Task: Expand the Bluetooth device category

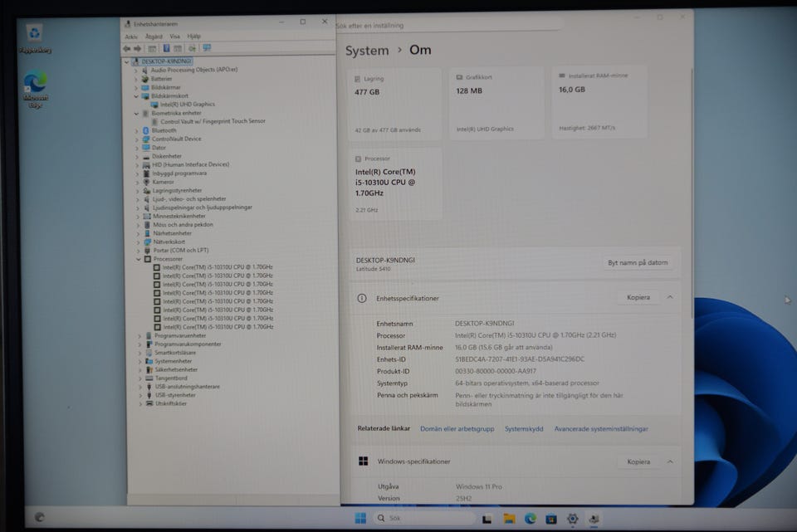Action: 138,130
